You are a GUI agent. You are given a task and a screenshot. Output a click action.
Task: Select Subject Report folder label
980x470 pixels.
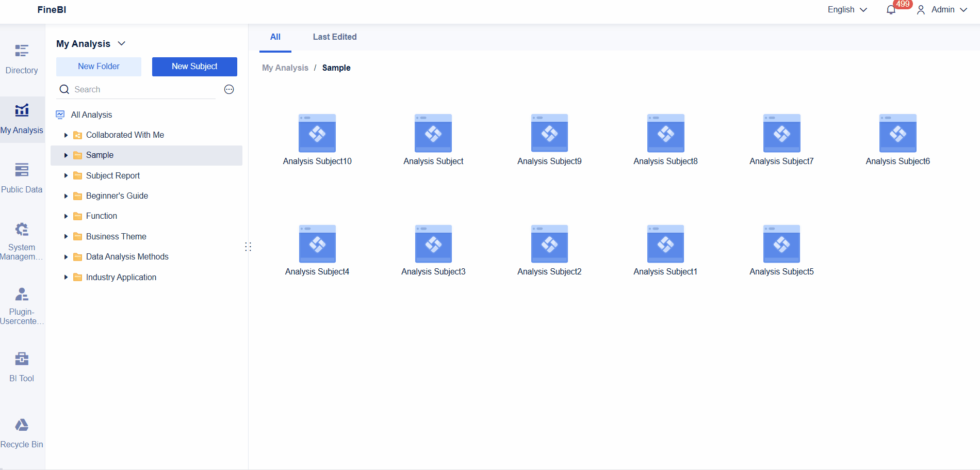point(113,176)
